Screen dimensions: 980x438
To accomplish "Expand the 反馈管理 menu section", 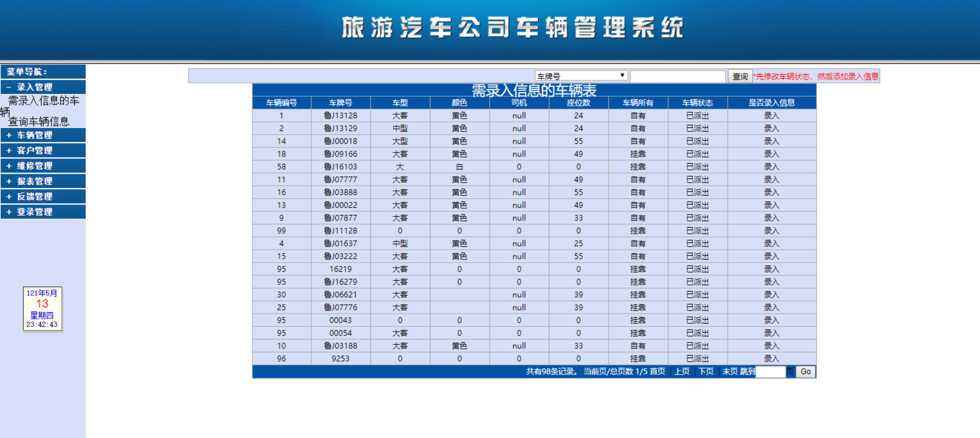I will pos(43,196).
